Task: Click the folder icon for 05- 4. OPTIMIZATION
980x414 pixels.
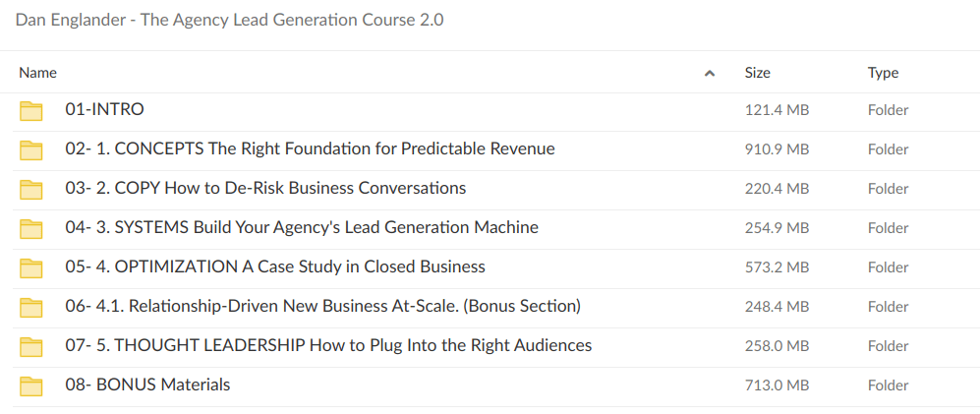Action: (x=32, y=267)
